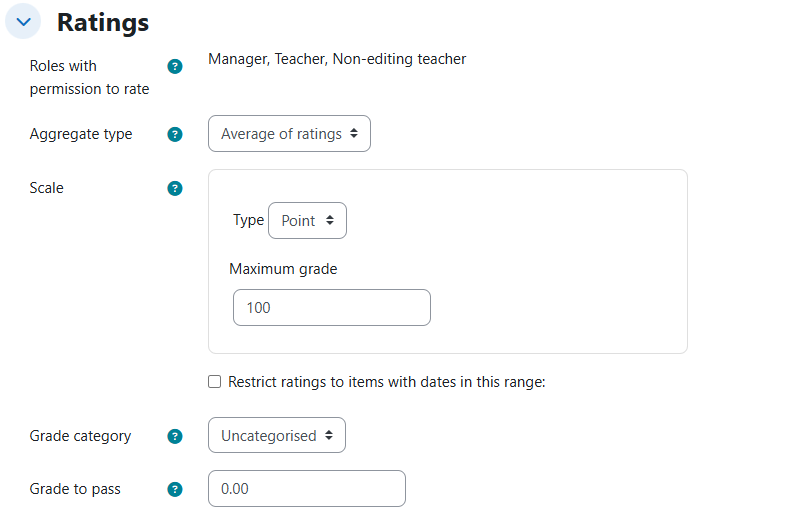
Task: Open the Average of ratings dropdown
Action: 289,134
